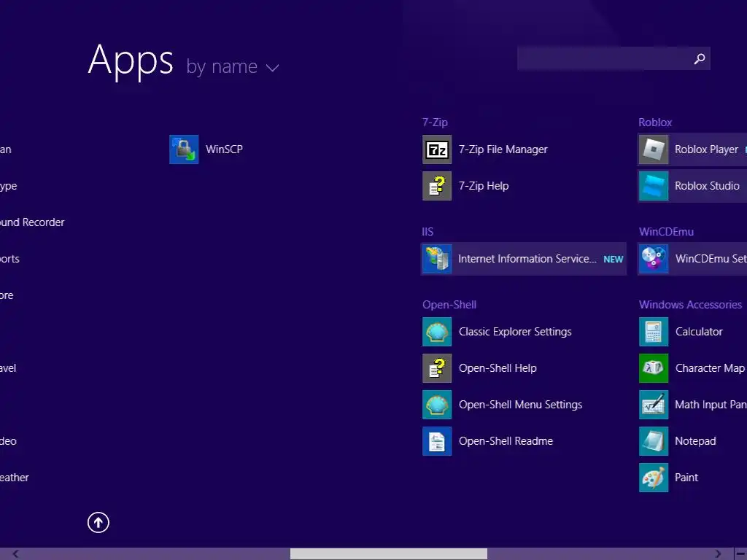Launch 7-Zip File Manager icon
Viewport: 747px width, 560px height.
(437, 149)
